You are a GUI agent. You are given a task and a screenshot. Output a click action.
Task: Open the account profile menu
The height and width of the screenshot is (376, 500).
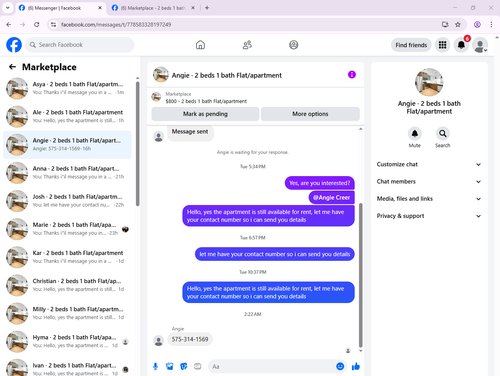[480, 45]
